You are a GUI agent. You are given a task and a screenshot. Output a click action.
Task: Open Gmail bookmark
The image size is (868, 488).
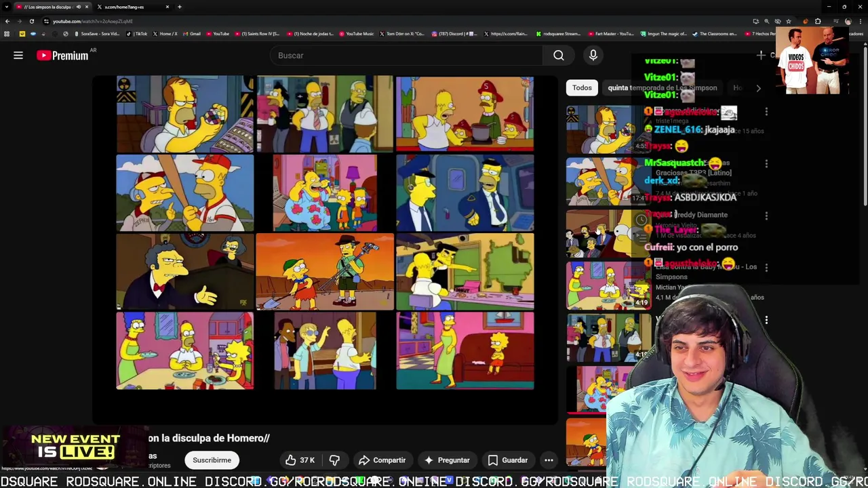pyautogui.click(x=192, y=34)
